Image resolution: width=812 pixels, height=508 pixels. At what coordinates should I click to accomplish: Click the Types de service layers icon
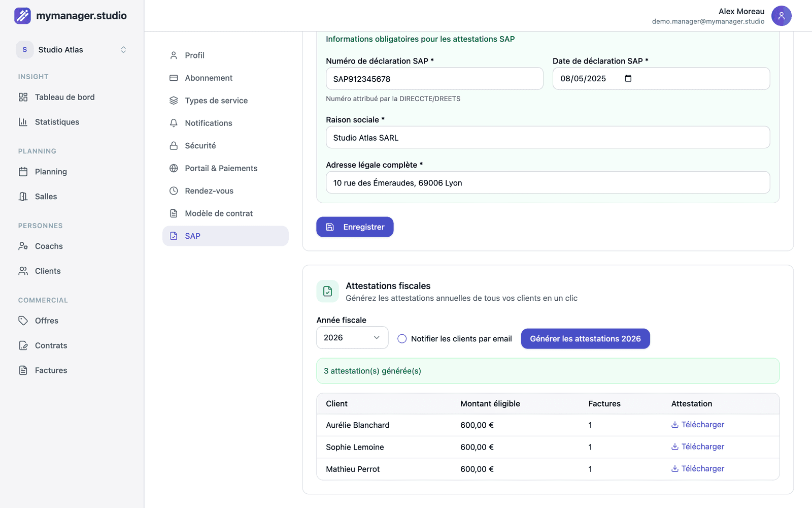pos(174,101)
